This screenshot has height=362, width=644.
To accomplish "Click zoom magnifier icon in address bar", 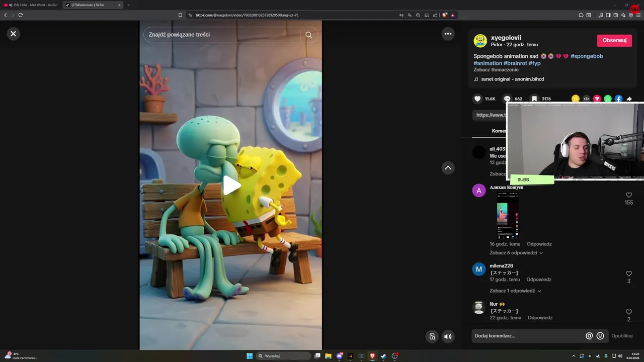I will [x=418, y=15].
